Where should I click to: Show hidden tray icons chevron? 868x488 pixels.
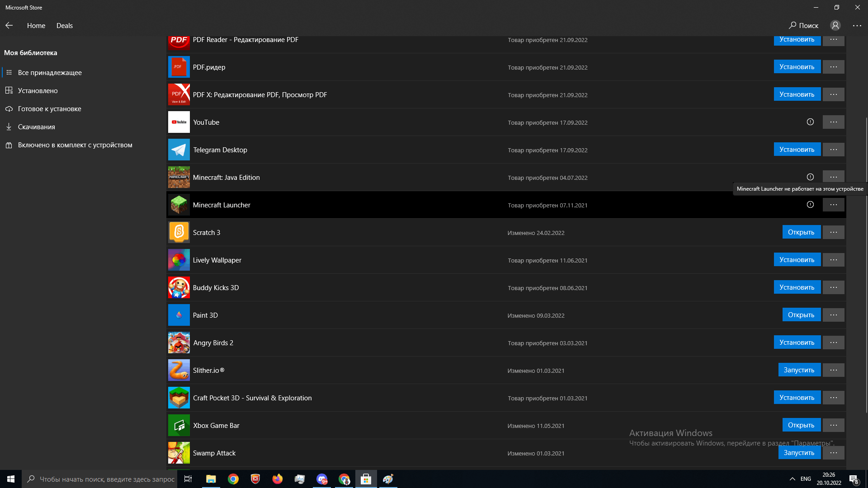click(792, 479)
